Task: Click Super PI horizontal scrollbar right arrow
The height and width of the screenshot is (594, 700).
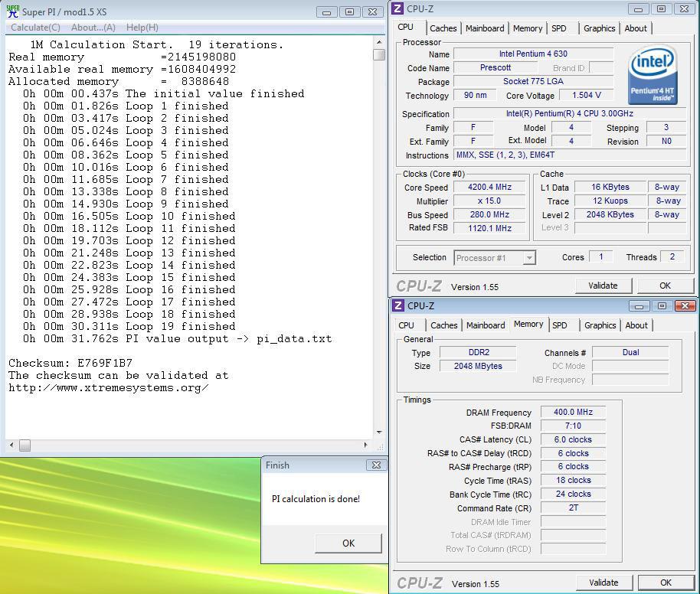Action: point(365,445)
